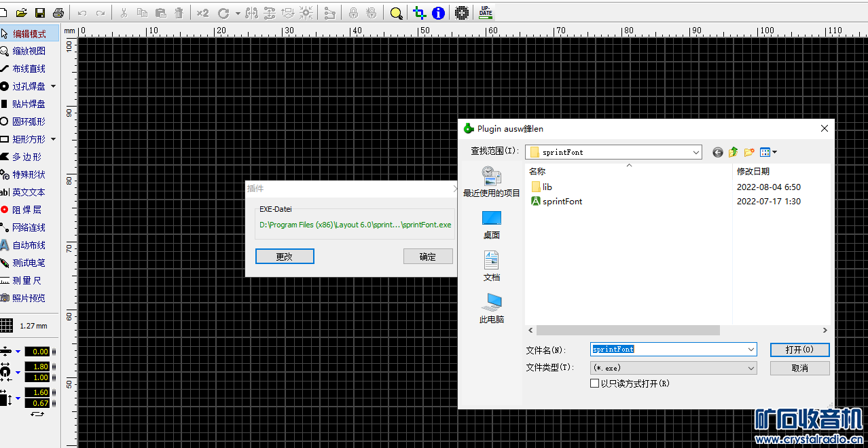
Task: Open the magnifier zoom tool in toolbar
Action: (396, 13)
